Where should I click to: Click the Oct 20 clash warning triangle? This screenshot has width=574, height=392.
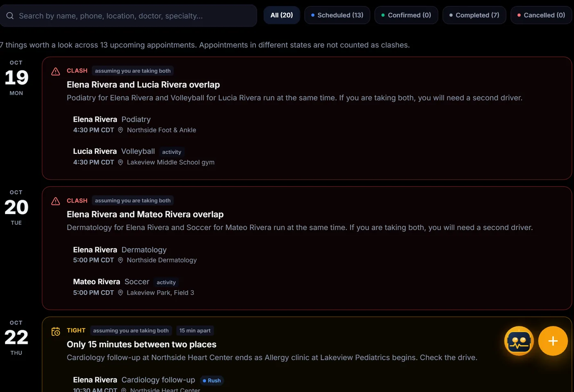coord(56,201)
